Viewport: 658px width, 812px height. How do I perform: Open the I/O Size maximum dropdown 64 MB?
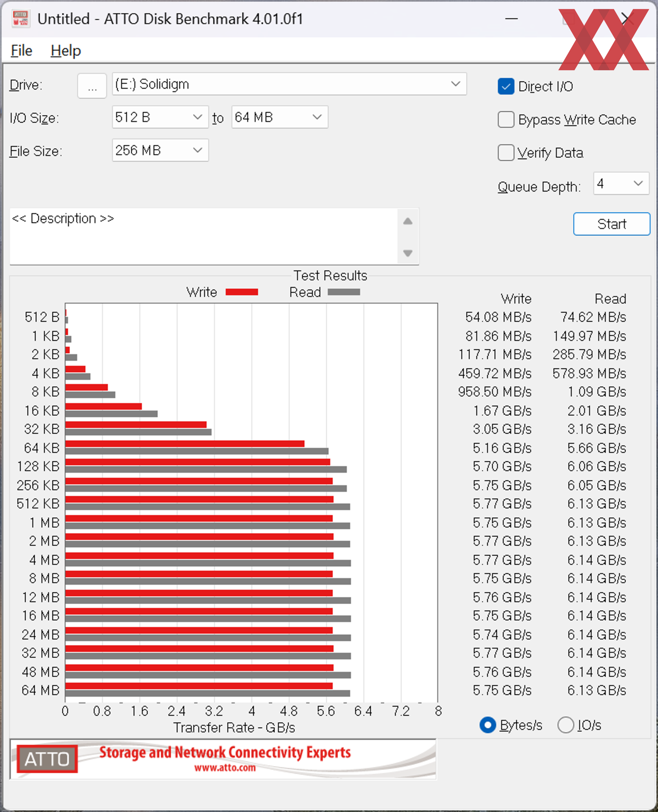click(280, 117)
